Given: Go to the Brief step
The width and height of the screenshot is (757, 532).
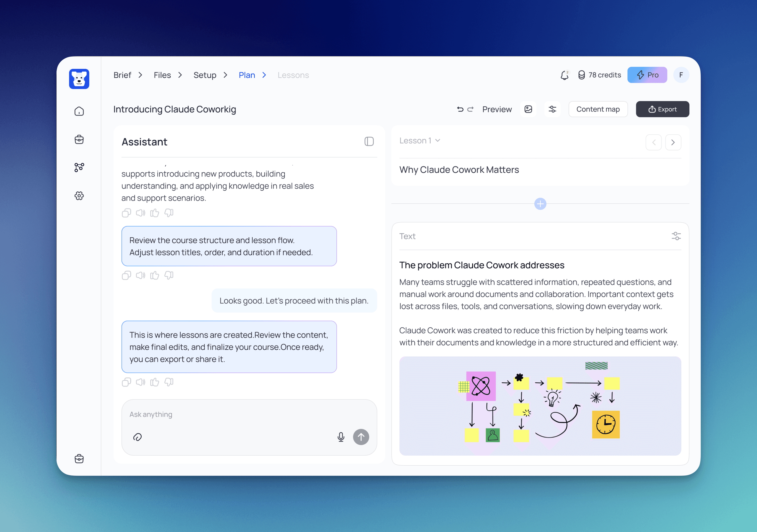Looking at the screenshot, I should coord(122,75).
